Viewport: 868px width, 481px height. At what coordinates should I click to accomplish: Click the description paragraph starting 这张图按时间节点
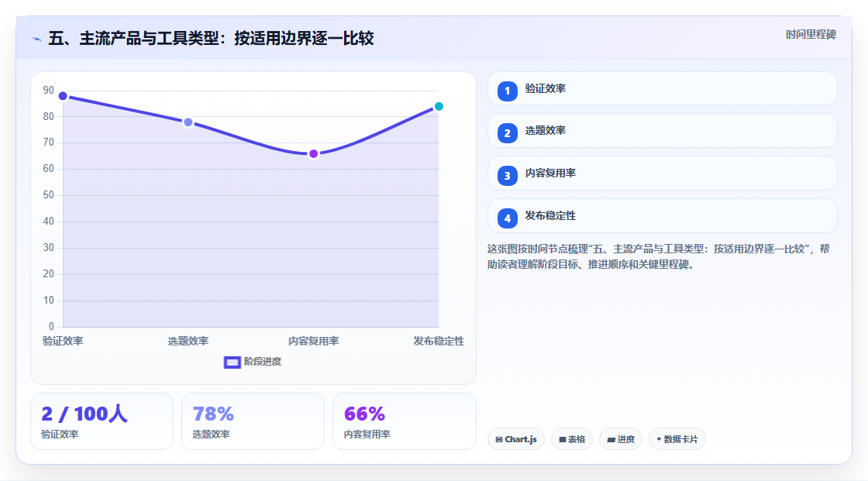click(658, 256)
